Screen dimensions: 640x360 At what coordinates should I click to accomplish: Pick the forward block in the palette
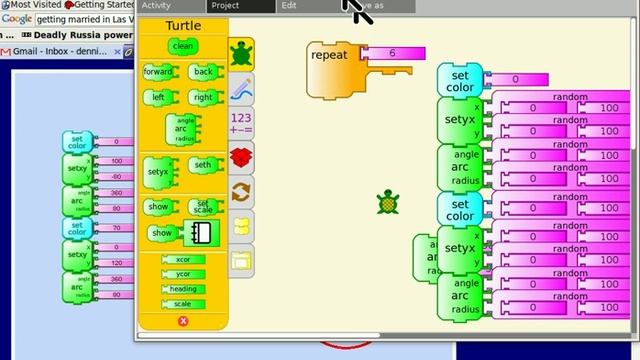(161, 72)
